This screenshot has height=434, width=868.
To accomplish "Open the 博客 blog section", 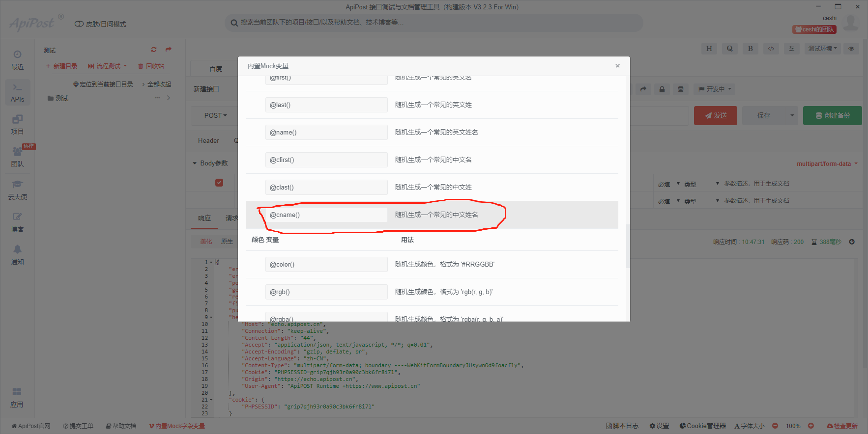I will tap(17, 222).
